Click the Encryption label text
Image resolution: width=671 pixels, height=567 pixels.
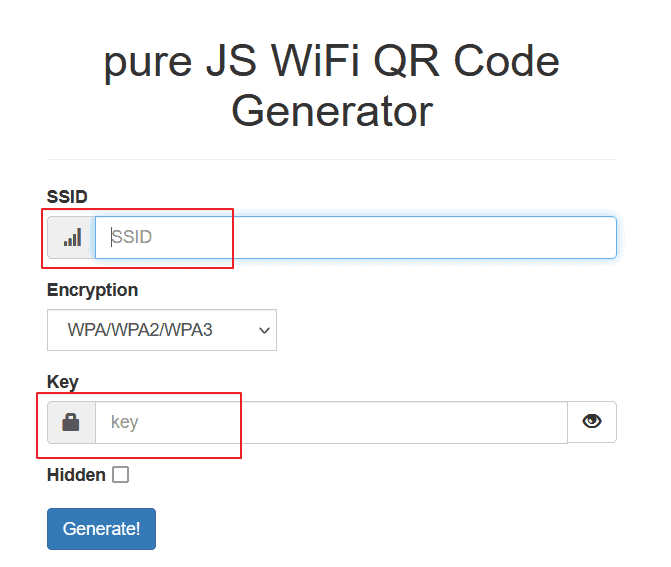92,290
